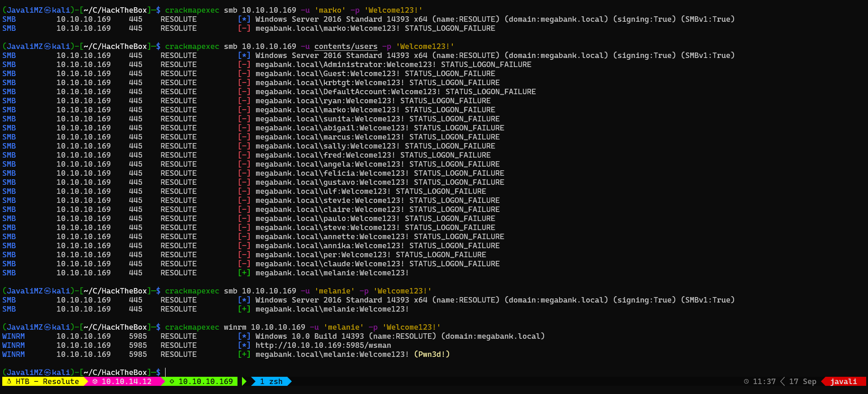Click the megabank.local\ryan failure line
868x394 pixels.
click(x=373, y=101)
